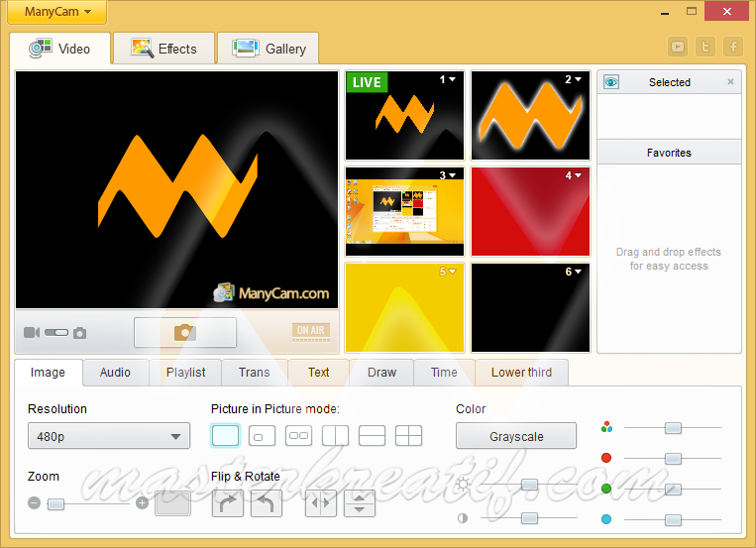This screenshot has height=548, width=756.
Task: Open the dropdown arrow on source 4
Action: tap(578, 175)
